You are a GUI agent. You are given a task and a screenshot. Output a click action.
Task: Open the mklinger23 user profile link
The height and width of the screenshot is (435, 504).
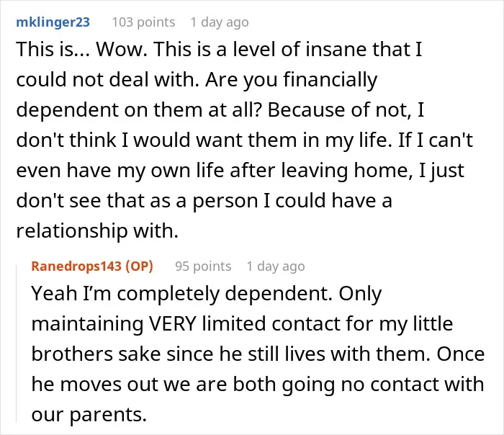[x=53, y=22]
